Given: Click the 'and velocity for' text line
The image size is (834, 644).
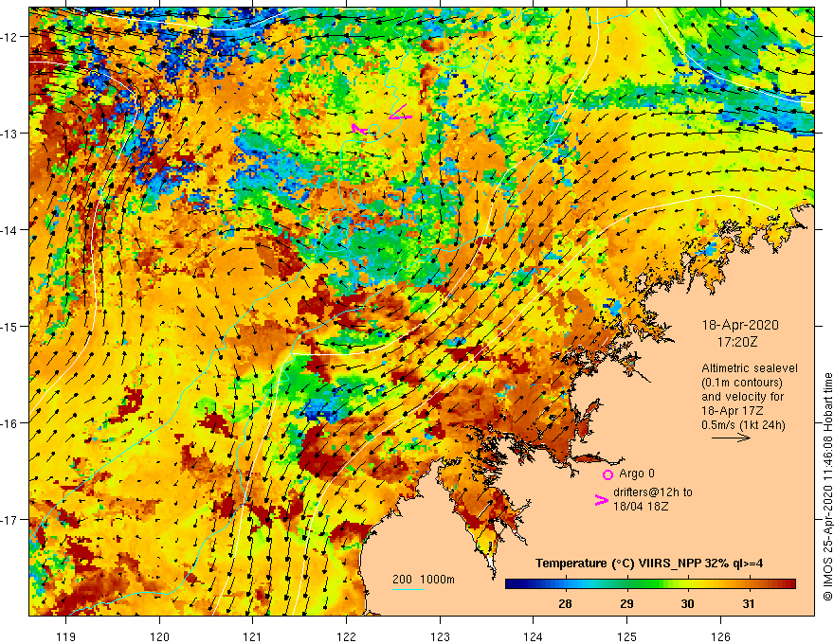Looking at the screenshot, I should tap(742, 397).
